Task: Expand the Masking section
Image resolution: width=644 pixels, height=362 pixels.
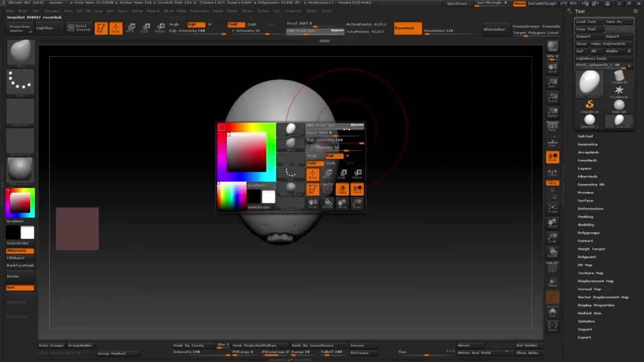Action: click(x=585, y=217)
